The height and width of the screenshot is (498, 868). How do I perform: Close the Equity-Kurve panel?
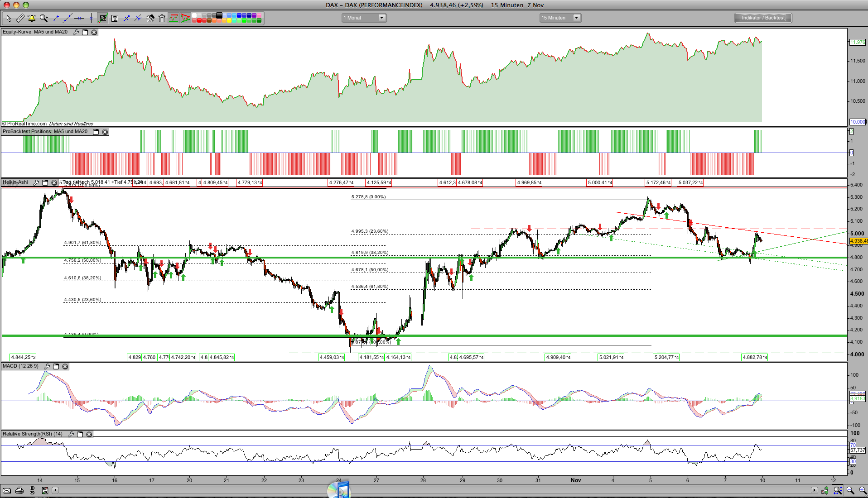[x=94, y=32]
